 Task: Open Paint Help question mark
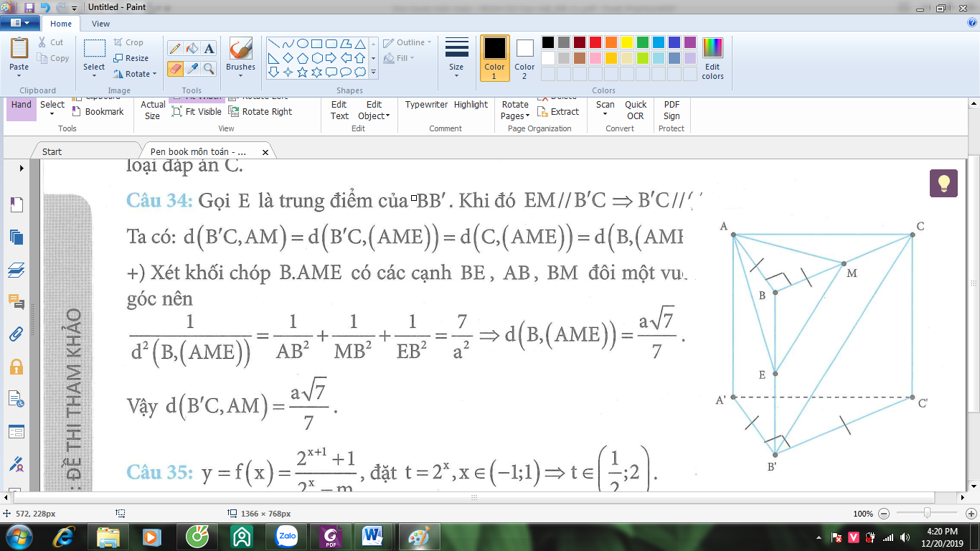point(972,23)
